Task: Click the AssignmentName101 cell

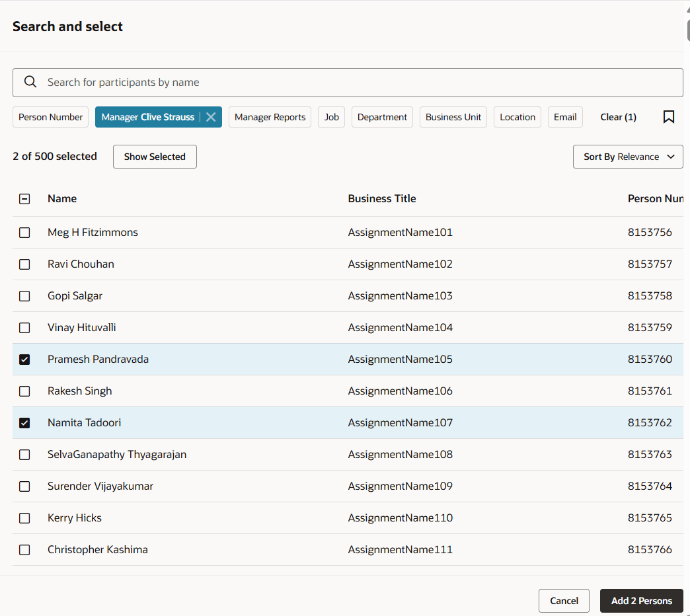Action: click(x=400, y=232)
